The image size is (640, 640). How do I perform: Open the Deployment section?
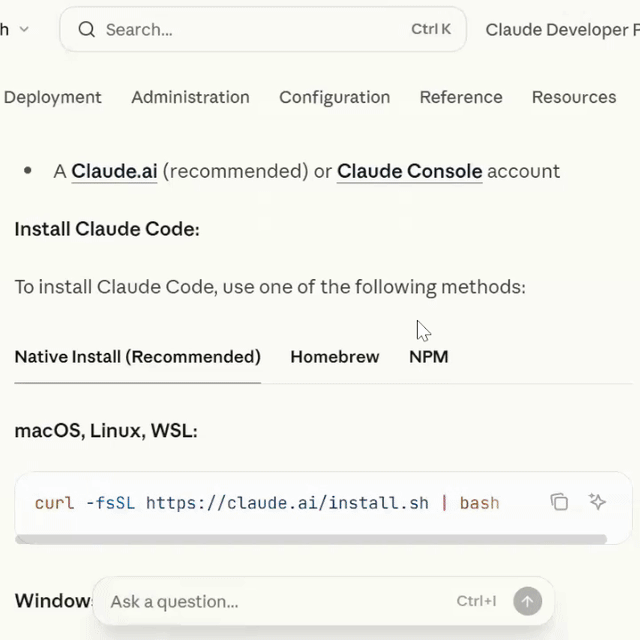[x=52, y=97]
